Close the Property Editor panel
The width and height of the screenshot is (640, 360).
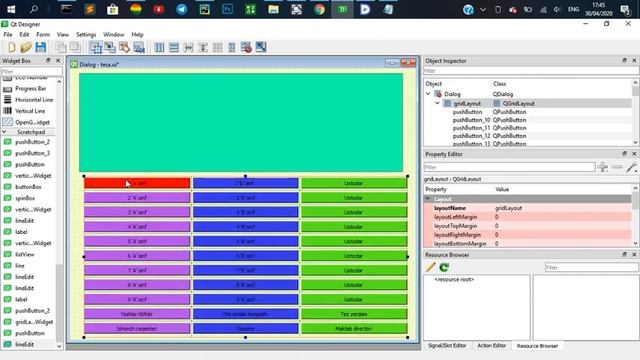pos(634,153)
